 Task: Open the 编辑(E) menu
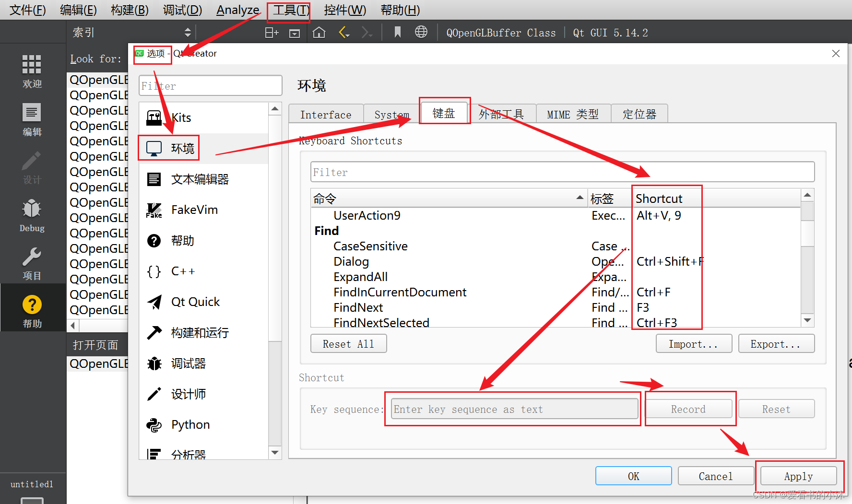tap(78, 10)
